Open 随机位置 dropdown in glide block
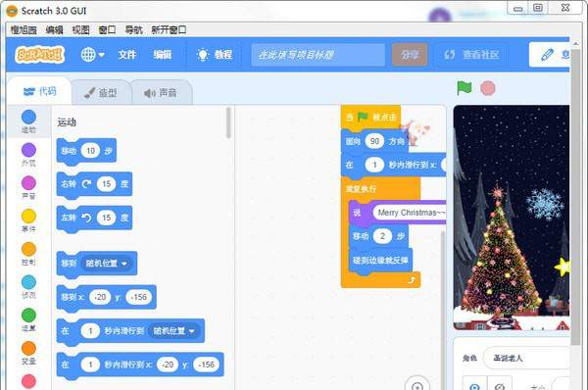Image resolution: width=588 pixels, height=390 pixels. [173, 331]
